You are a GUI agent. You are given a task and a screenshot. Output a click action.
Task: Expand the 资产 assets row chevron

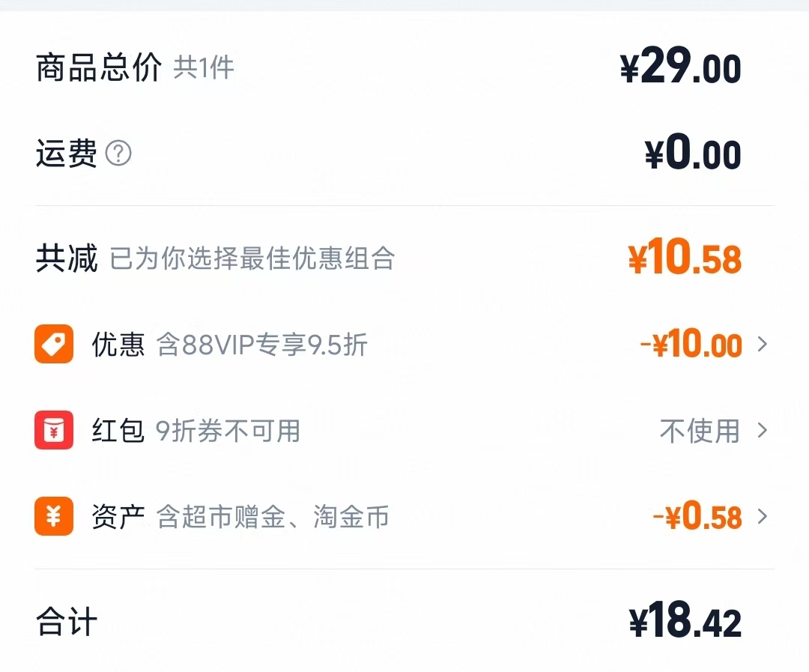[763, 518]
